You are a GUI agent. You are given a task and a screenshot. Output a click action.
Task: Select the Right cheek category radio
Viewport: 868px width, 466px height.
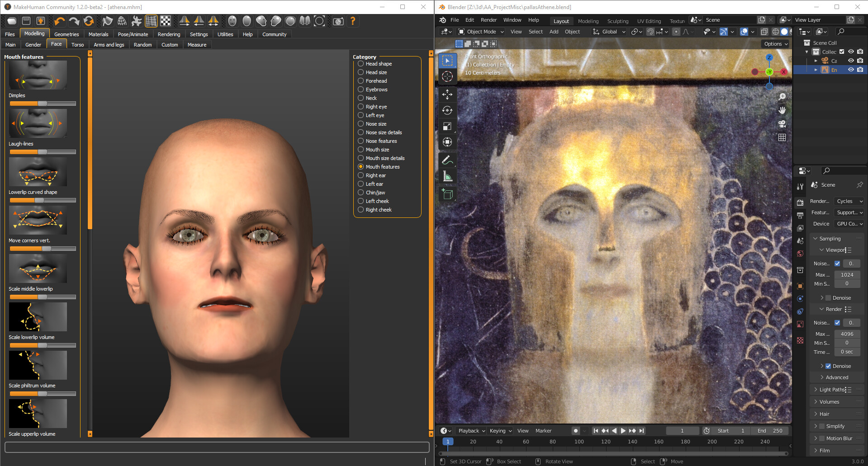click(361, 210)
